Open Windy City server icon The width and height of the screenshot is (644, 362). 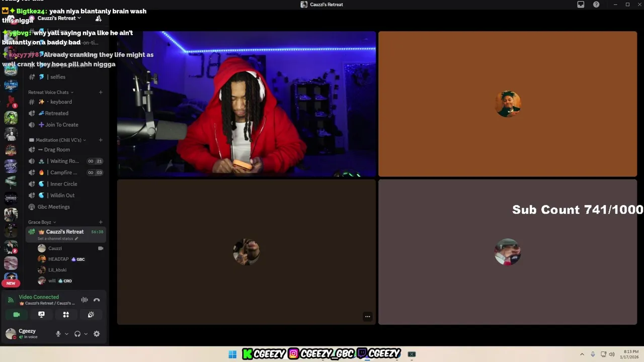click(x=11, y=150)
